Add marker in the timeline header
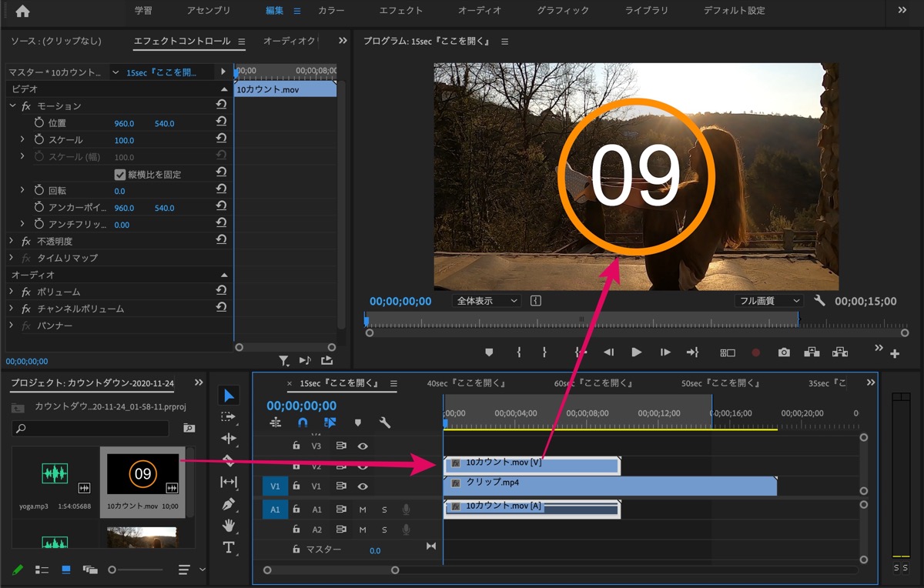 tap(357, 423)
